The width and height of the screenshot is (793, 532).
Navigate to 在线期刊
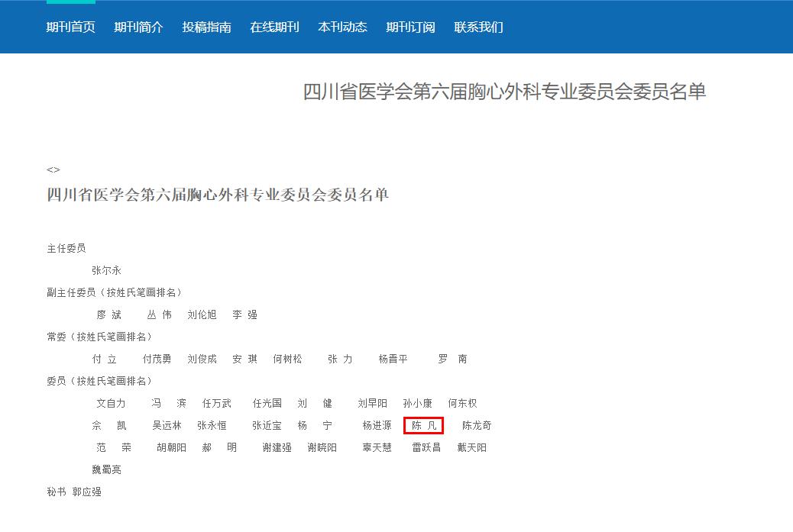pyautogui.click(x=275, y=26)
